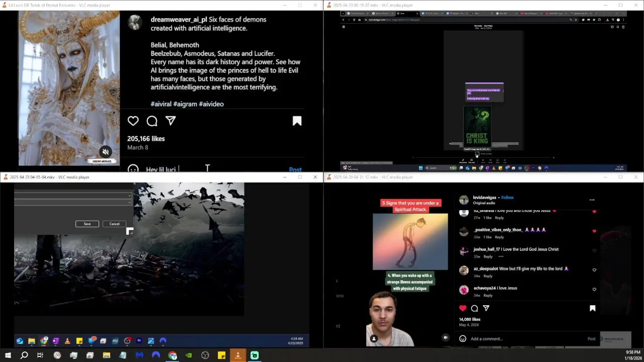Open the achavoya24 commenter avatar
The image size is (644, 362).
[464, 290]
